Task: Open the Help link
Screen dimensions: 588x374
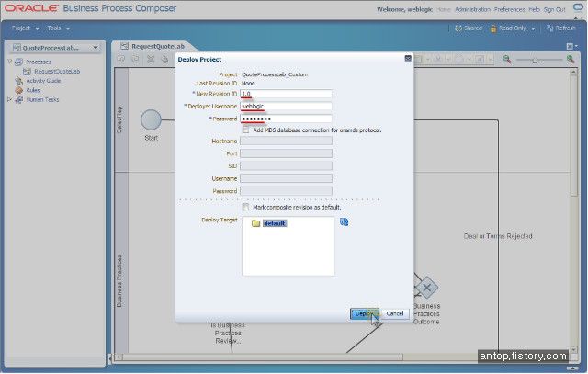Action: pyautogui.click(x=534, y=9)
